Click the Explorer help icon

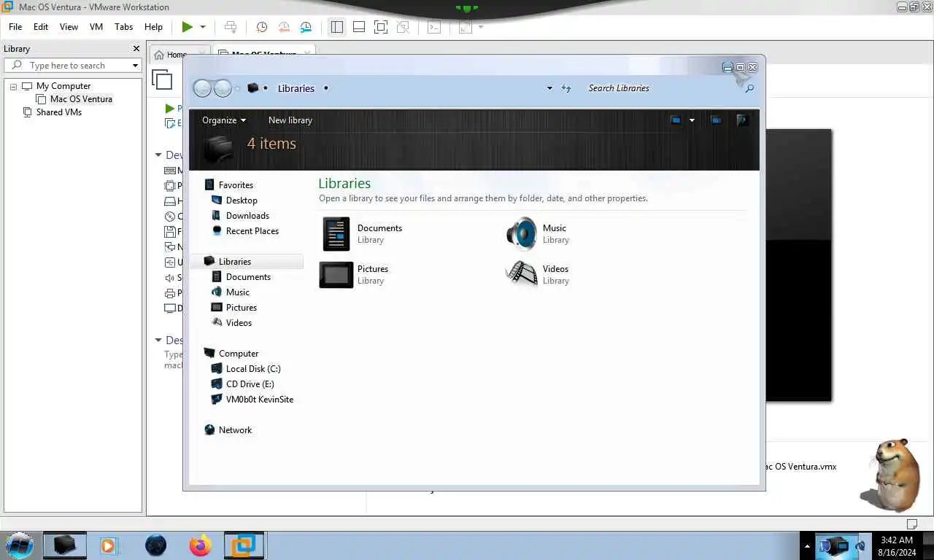click(742, 120)
